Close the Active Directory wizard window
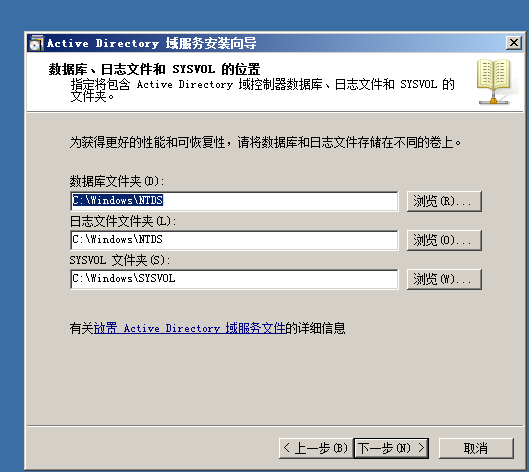The height and width of the screenshot is (472, 529). coord(513,43)
